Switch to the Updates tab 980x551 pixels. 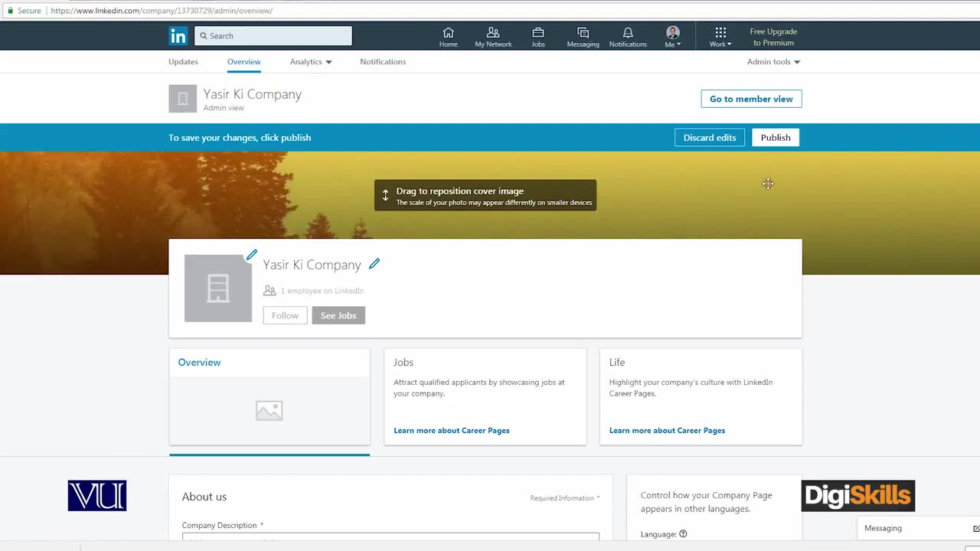(x=183, y=62)
